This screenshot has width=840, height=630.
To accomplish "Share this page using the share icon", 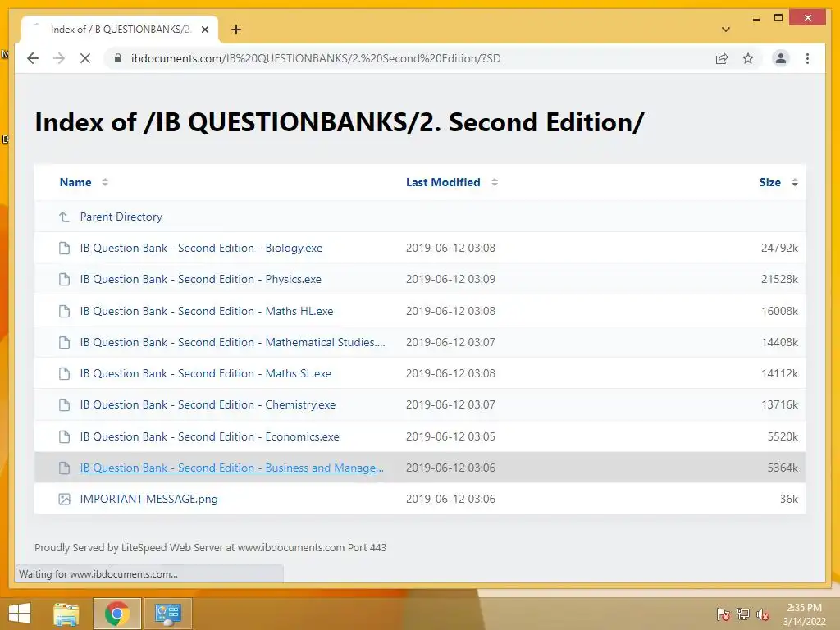I will click(x=722, y=58).
